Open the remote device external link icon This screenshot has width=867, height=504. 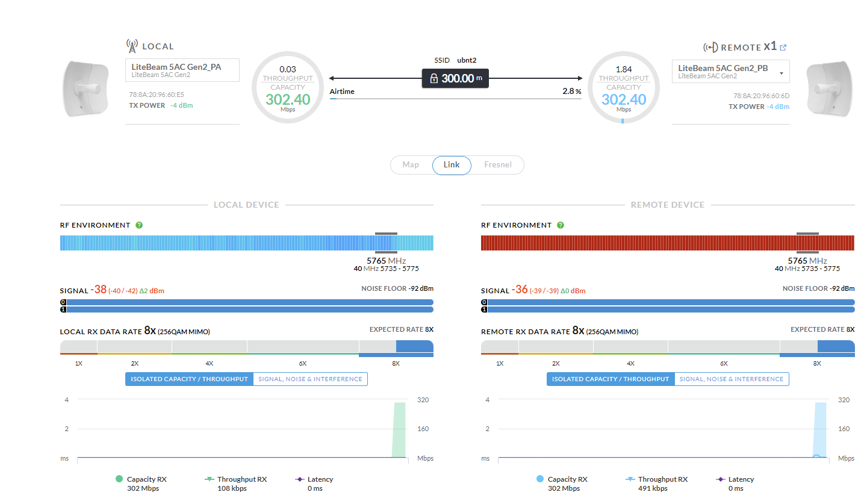point(783,48)
